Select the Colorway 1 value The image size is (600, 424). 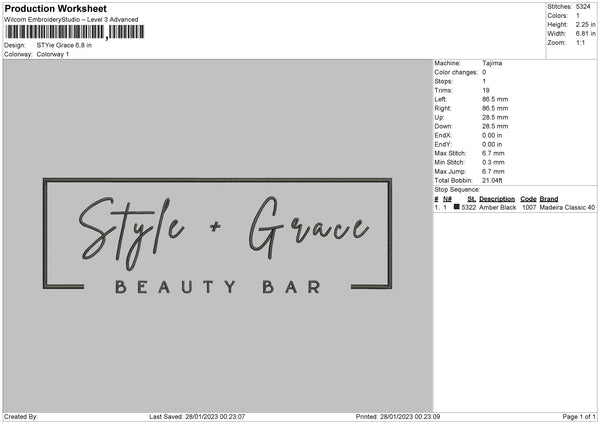[x=52, y=54]
